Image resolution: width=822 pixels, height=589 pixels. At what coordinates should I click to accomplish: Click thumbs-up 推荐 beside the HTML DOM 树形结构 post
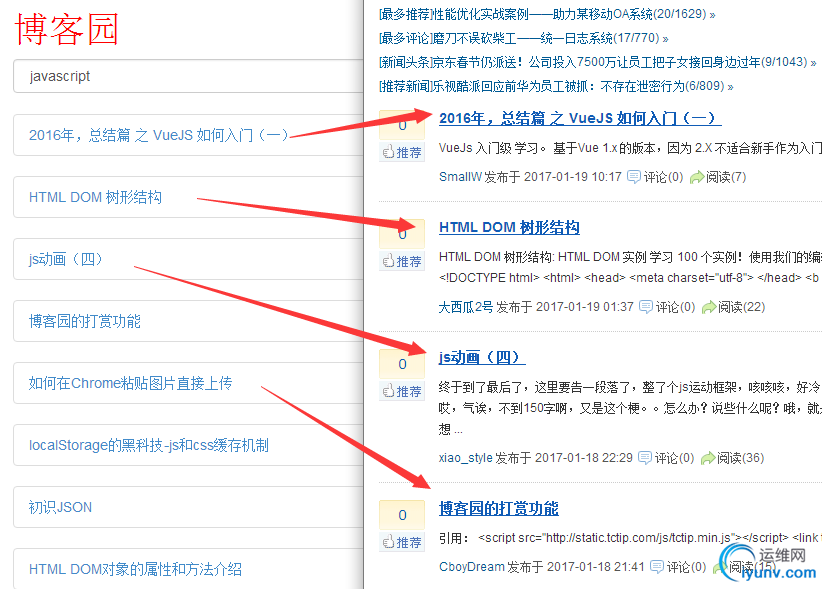click(x=402, y=261)
